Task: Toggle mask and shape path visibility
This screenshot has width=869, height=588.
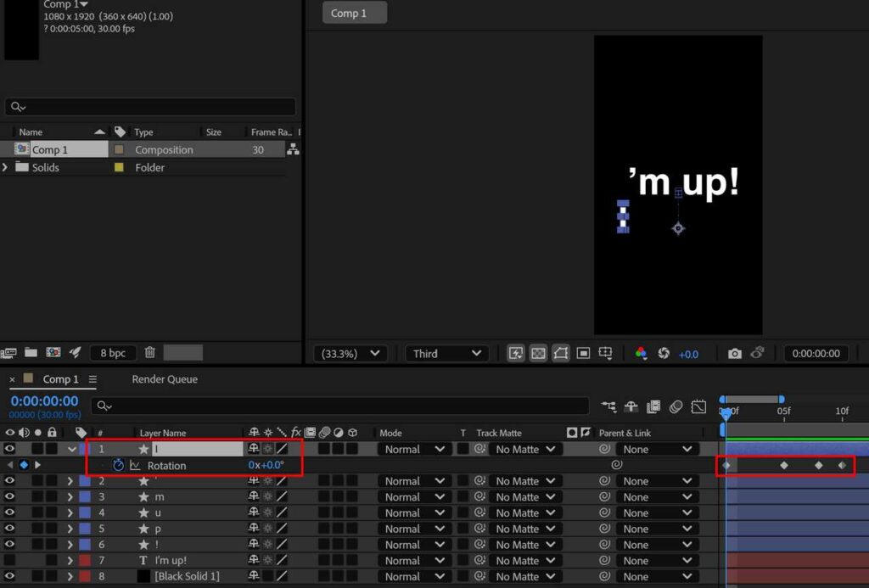Action: click(x=560, y=354)
